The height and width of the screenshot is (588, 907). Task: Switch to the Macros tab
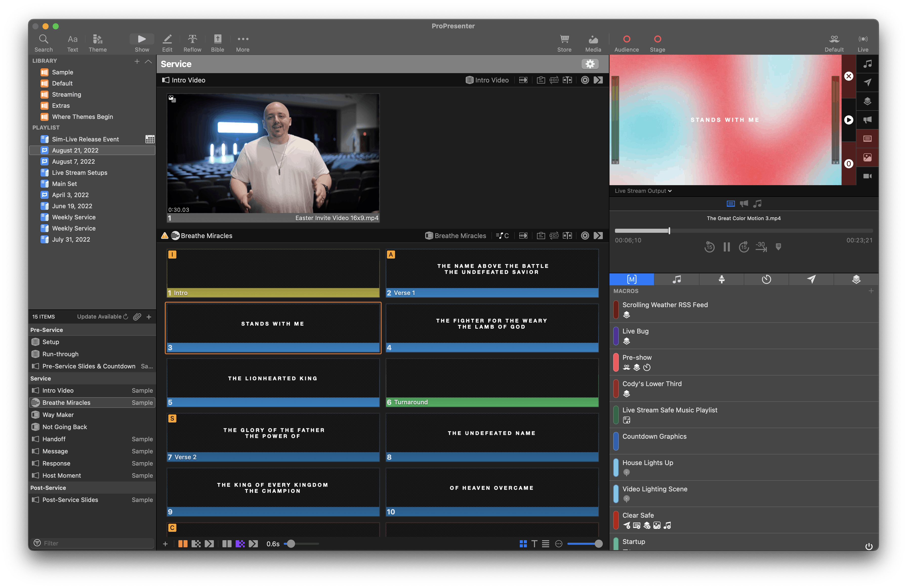click(631, 279)
